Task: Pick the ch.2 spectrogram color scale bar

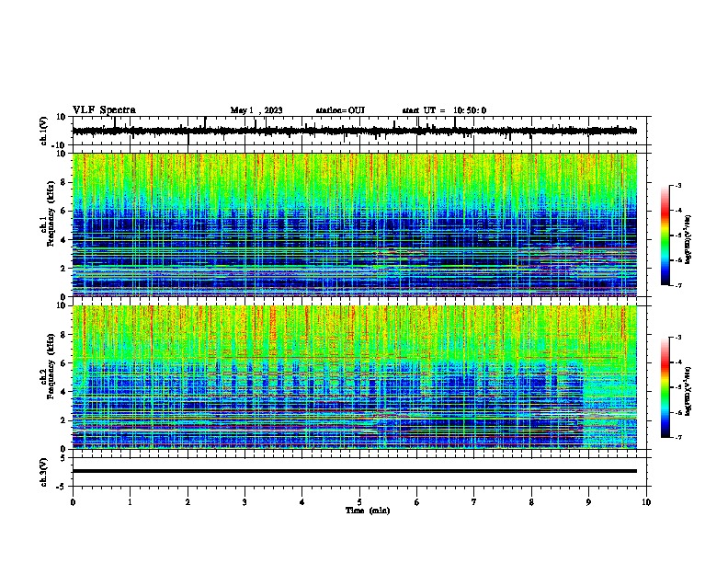Action: point(665,387)
